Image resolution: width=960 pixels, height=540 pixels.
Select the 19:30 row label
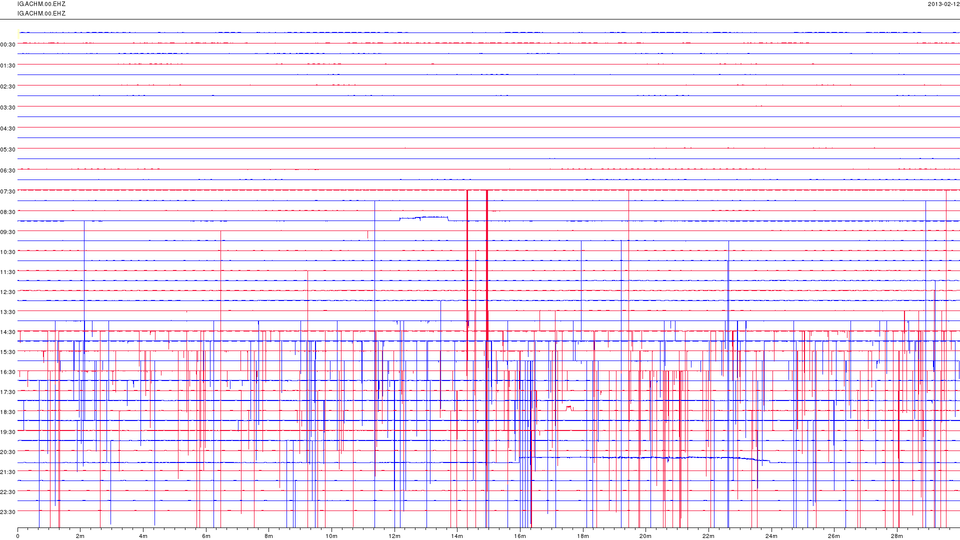point(8,432)
